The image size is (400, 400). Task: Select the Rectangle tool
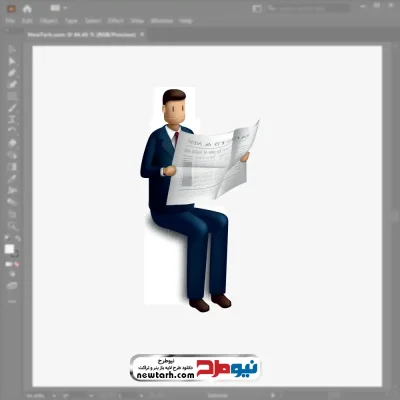tap(12, 97)
